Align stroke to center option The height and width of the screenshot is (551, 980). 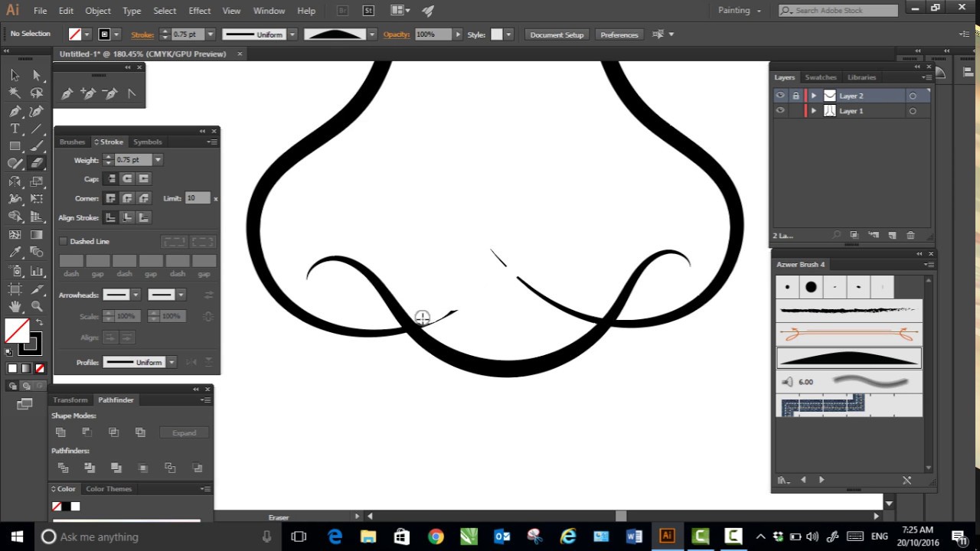click(110, 217)
